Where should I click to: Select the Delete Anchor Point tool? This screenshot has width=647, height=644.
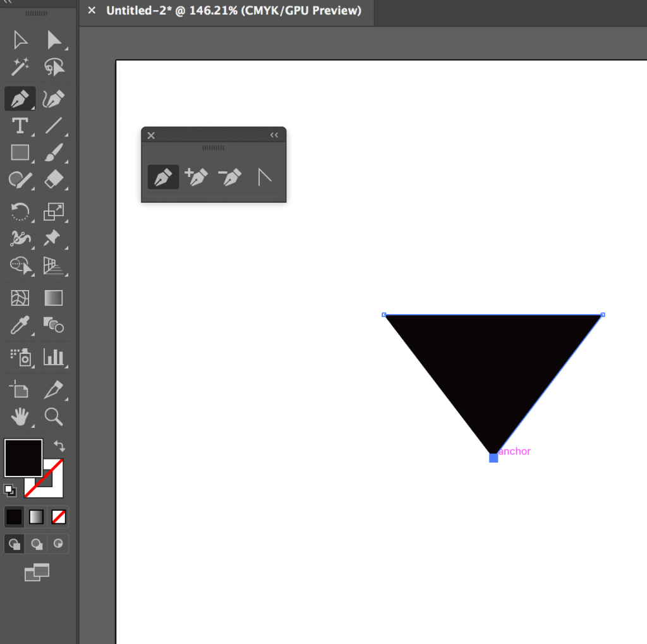pyautogui.click(x=230, y=177)
